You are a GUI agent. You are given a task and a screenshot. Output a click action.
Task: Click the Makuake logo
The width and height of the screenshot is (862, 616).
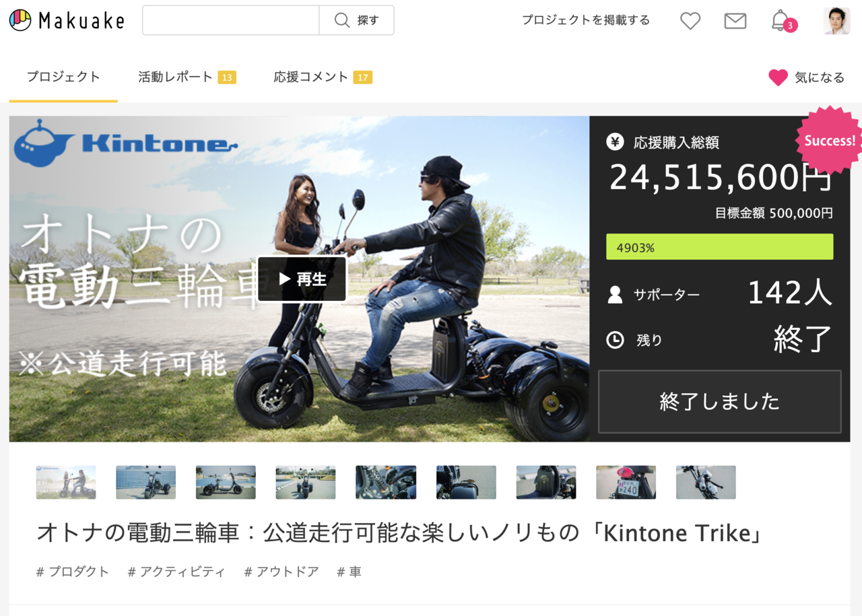pyautogui.click(x=67, y=20)
